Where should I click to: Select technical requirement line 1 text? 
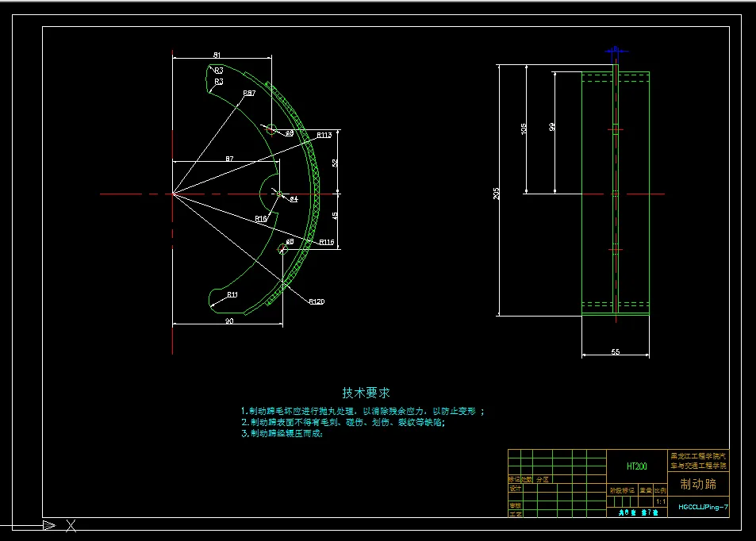(x=363, y=411)
